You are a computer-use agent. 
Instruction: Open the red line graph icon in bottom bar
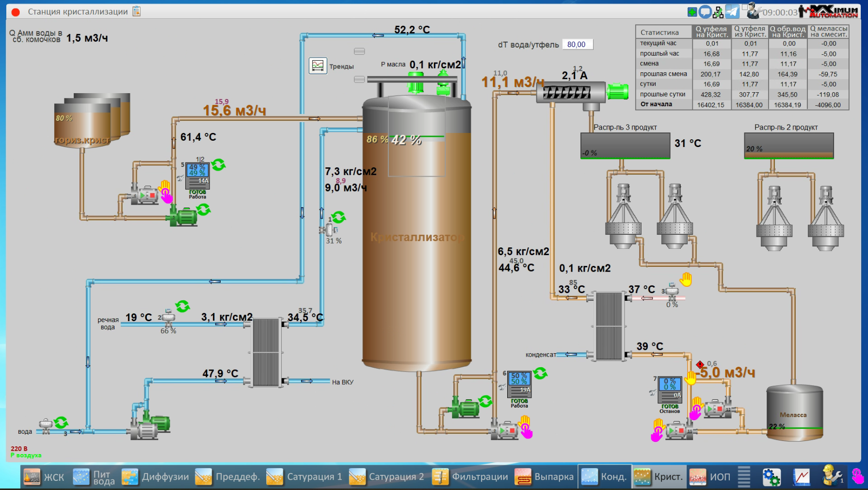802,477
